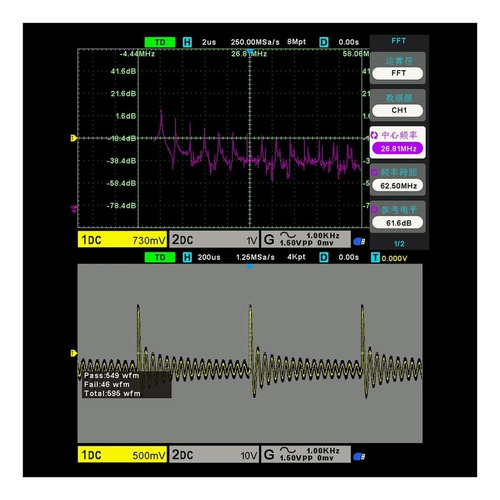Screen dimensions: 500x500
Task: Click the 1.25MSa/s sample rate
Action: pyautogui.click(x=255, y=257)
